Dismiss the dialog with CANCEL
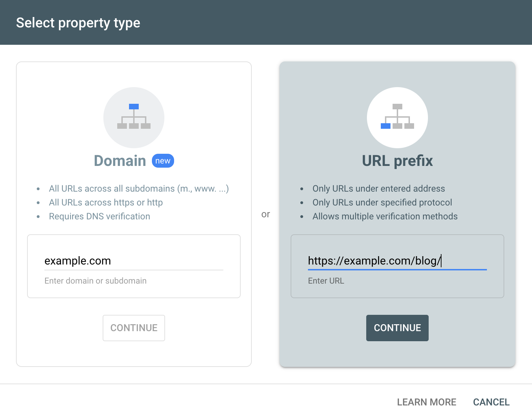This screenshot has height=420, width=532. point(491,402)
